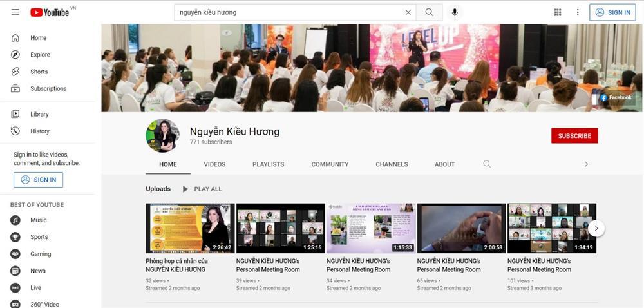Click the Facebook link on banner
Image resolution: width=644 pixels, height=308 pixels.
tap(616, 98)
